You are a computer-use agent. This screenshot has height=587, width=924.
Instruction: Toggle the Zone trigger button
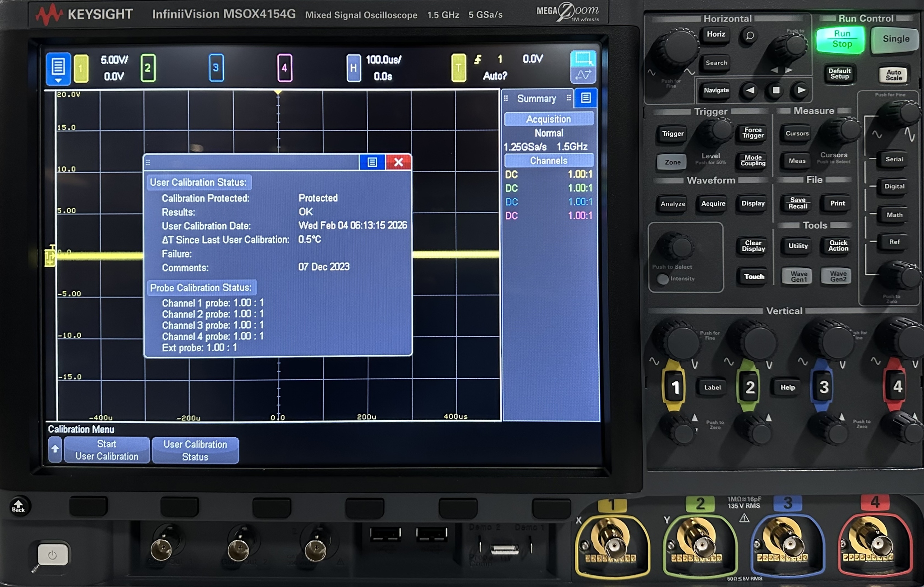pyautogui.click(x=672, y=162)
